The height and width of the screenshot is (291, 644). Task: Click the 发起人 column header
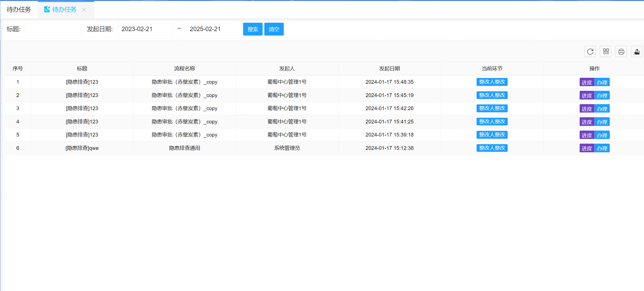pos(287,69)
